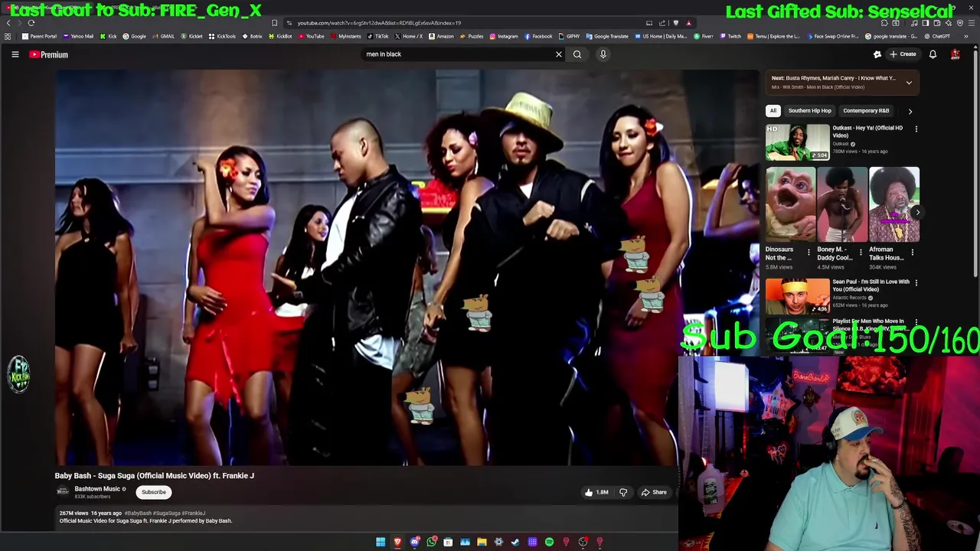
Task: Expand the Next-up playlist panel chevron
Action: coord(909,82)
